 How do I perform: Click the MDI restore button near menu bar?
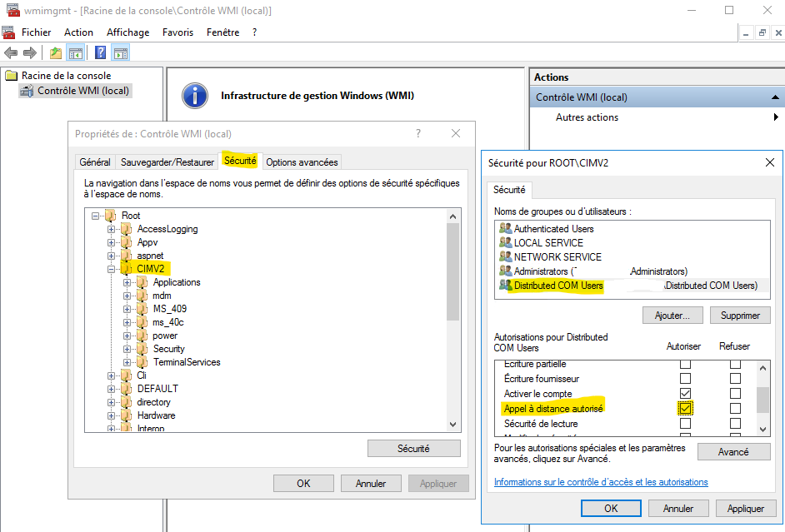(x=762, y=33)
